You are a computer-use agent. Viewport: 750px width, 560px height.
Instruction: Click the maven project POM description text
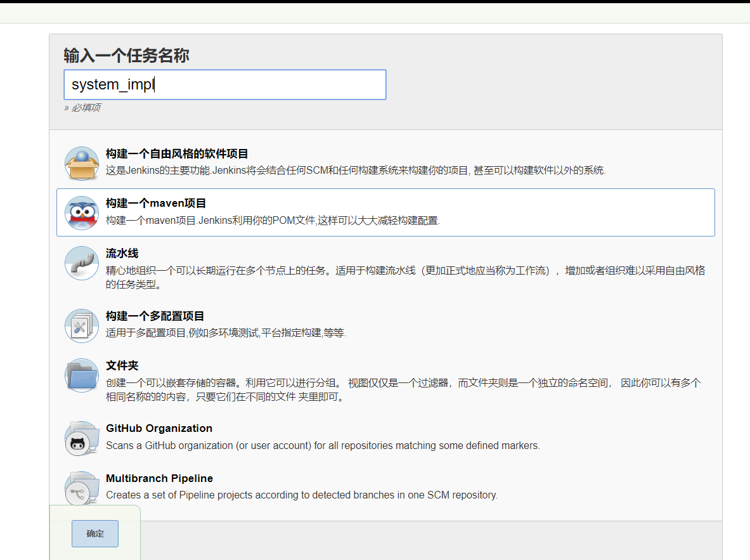click(x=273, y=221)
